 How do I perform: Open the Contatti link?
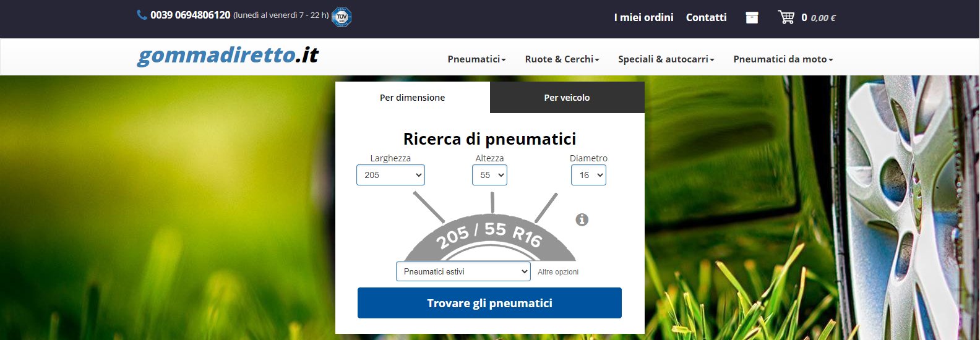click(x=706, y=17)
